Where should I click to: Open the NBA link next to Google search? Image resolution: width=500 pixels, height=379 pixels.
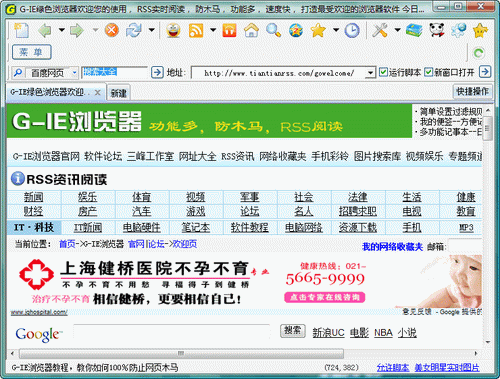pyautogui.click(x=383, y=332)
